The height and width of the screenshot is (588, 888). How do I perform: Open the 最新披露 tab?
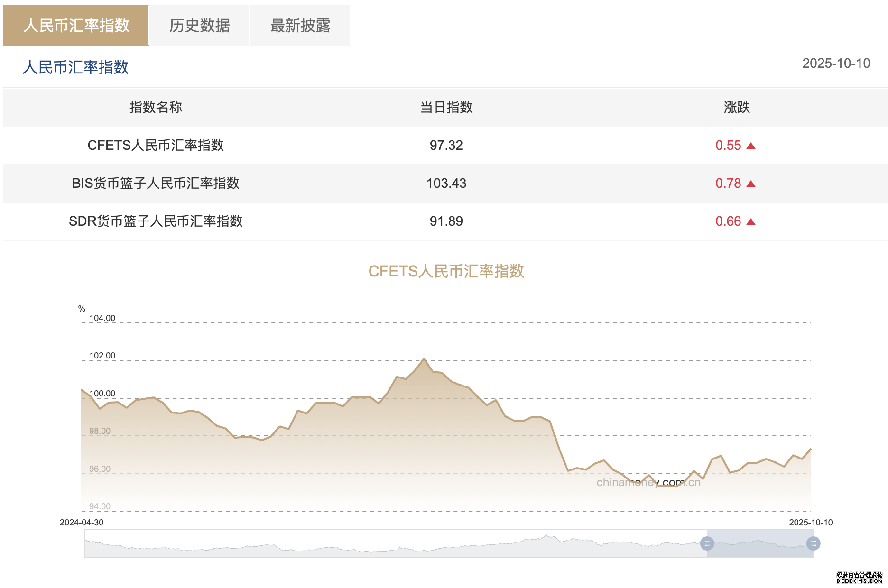coord(300,26)
